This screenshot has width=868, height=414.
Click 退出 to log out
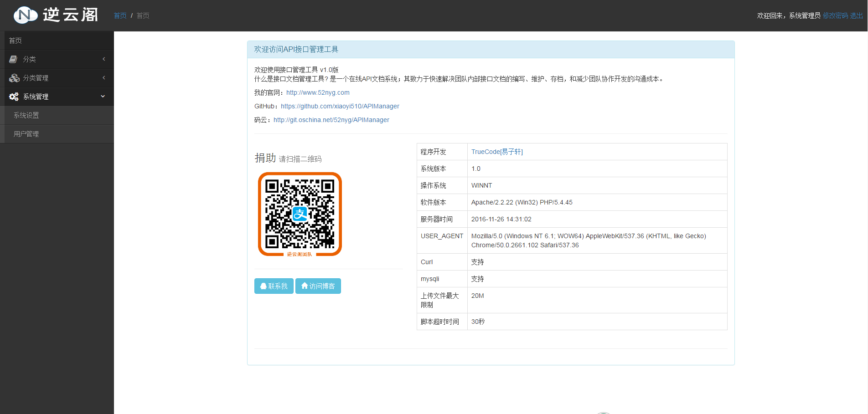point(858,15)
